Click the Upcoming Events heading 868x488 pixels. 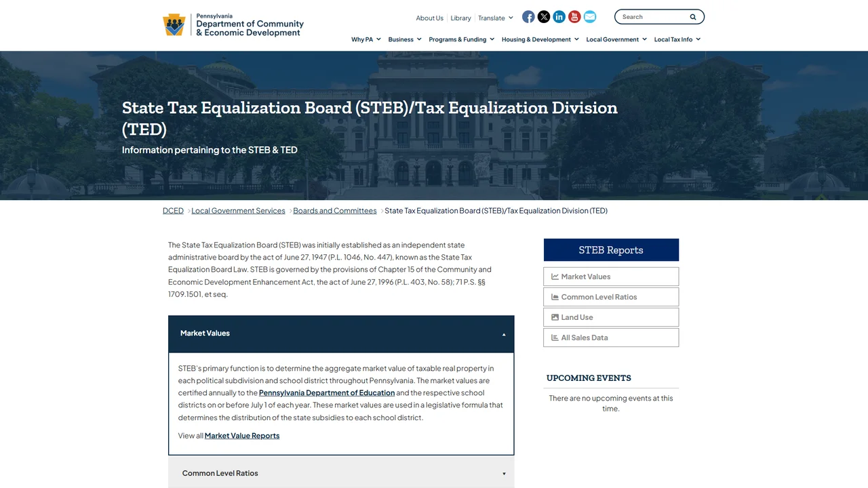589,378
